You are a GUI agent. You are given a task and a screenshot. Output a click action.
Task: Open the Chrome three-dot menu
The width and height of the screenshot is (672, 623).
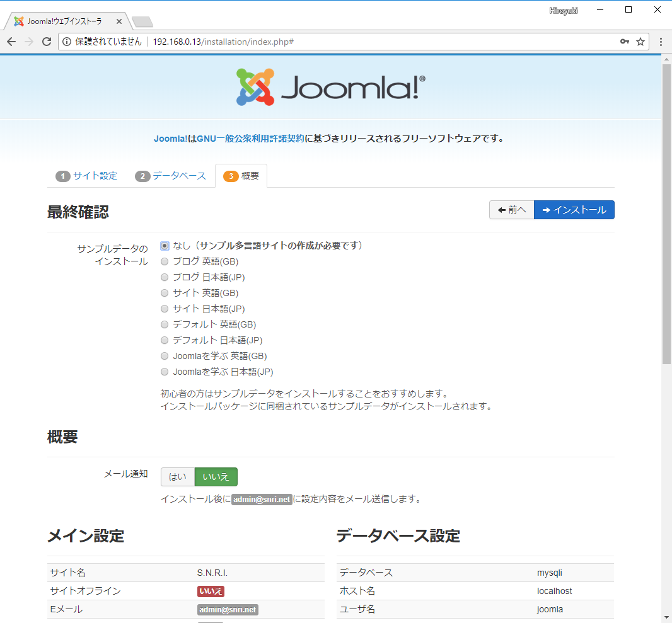click(661, 42)
